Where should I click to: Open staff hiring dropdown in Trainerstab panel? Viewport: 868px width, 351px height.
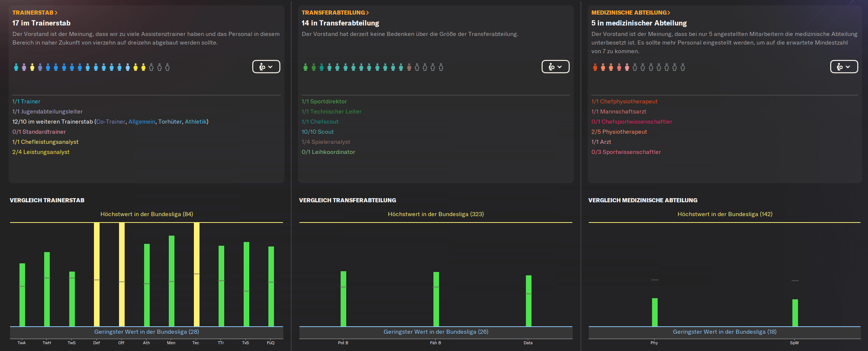(x=266, y=67)
